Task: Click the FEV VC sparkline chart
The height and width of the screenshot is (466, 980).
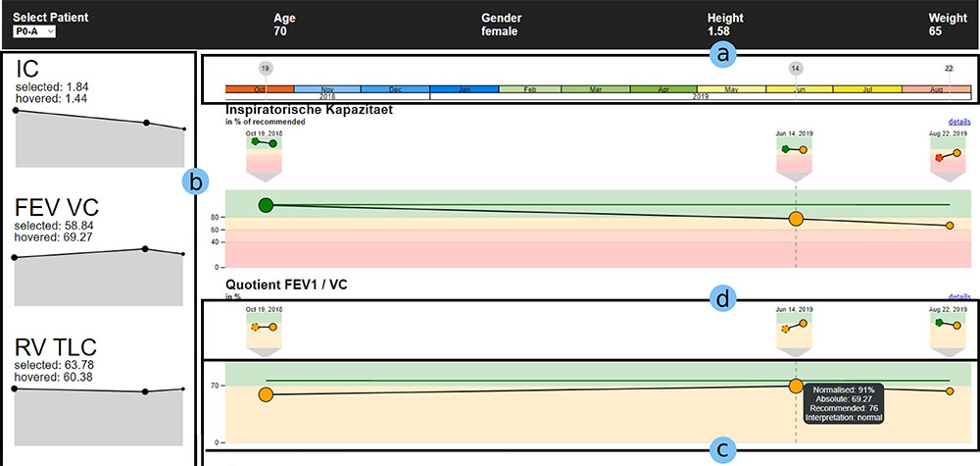Action: (99, 277)
